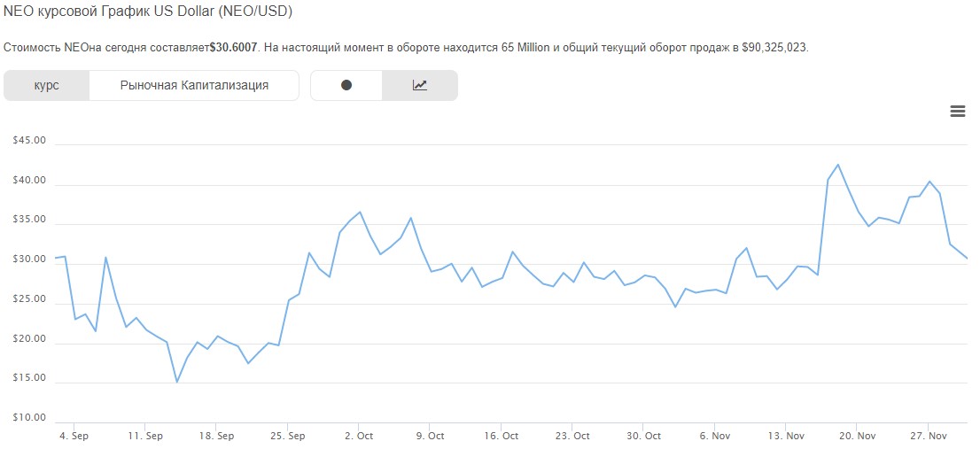The height and width of the screenshot is (449, 980).
Task: Click the bold $30.6007 price value
Action: 234,46
